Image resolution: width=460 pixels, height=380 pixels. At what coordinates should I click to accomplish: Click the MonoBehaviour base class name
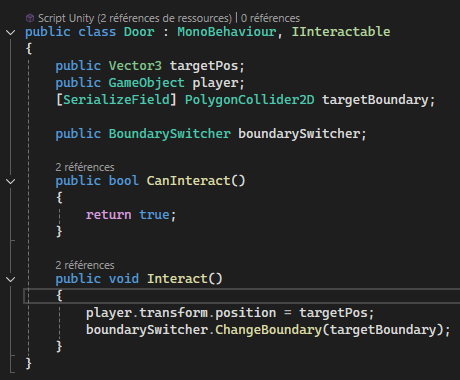[x=227, y=32]
